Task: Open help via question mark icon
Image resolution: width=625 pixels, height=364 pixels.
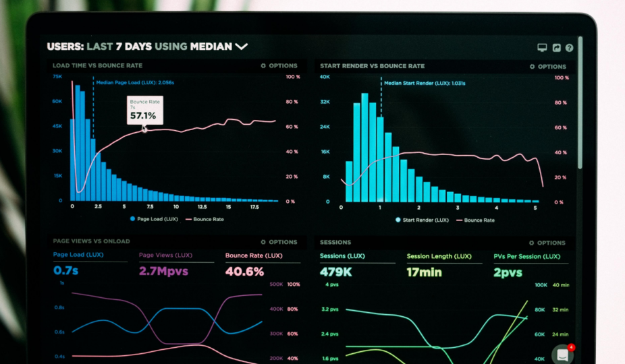Action: tap(570, 48)
